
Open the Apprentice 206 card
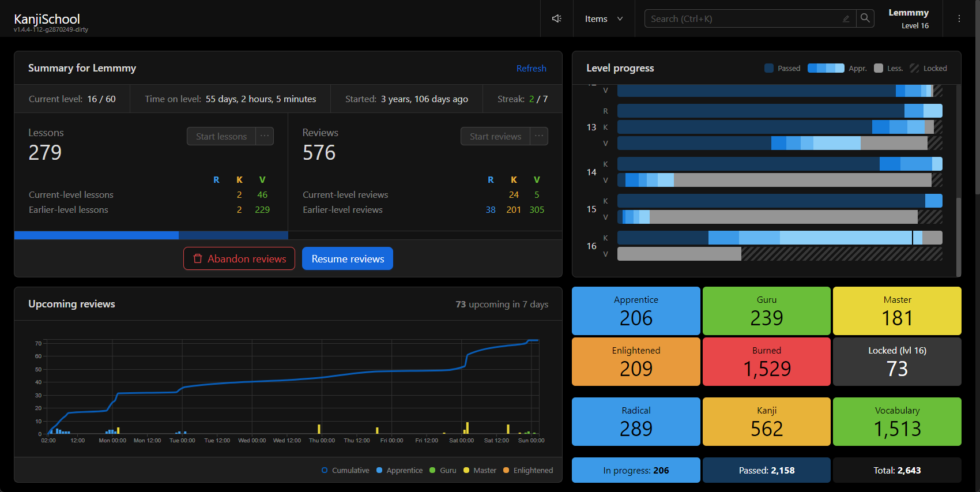pos(636,311)
